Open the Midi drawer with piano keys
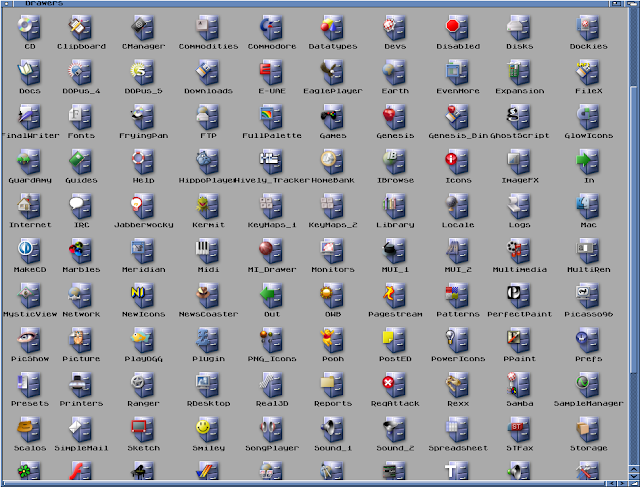640x487 pixels. (x=208, y=251)
